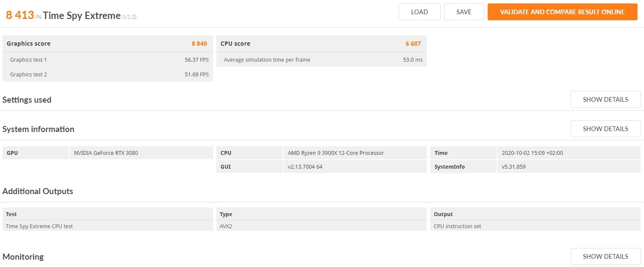Click the Settings used heading

pyautogui.click(x=27, y=100)
